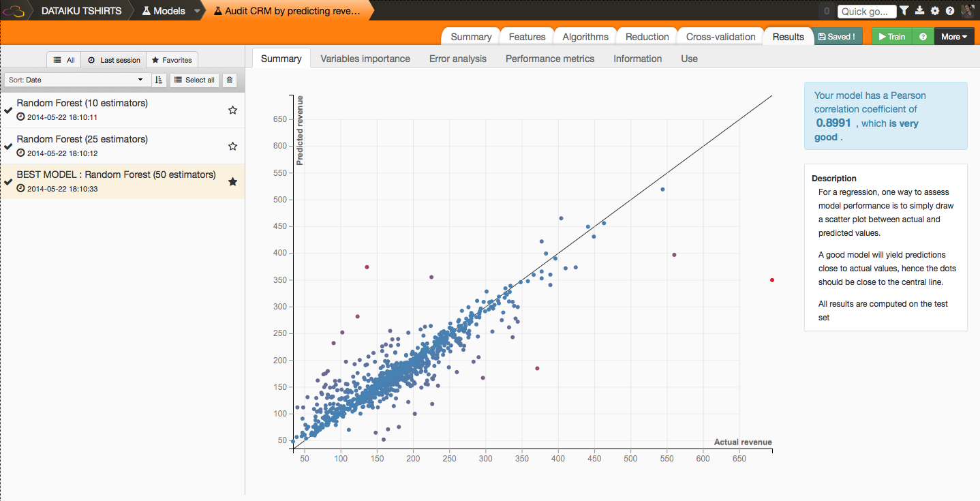Reverse sort order with sort direction icon
Screen dimensions: 980x501
pos(159,80)
